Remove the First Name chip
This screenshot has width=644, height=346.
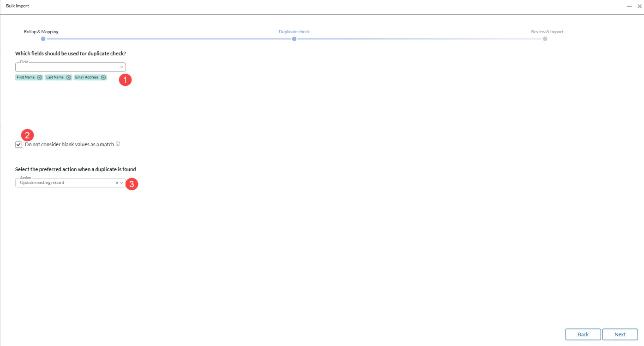click(40, 78)
